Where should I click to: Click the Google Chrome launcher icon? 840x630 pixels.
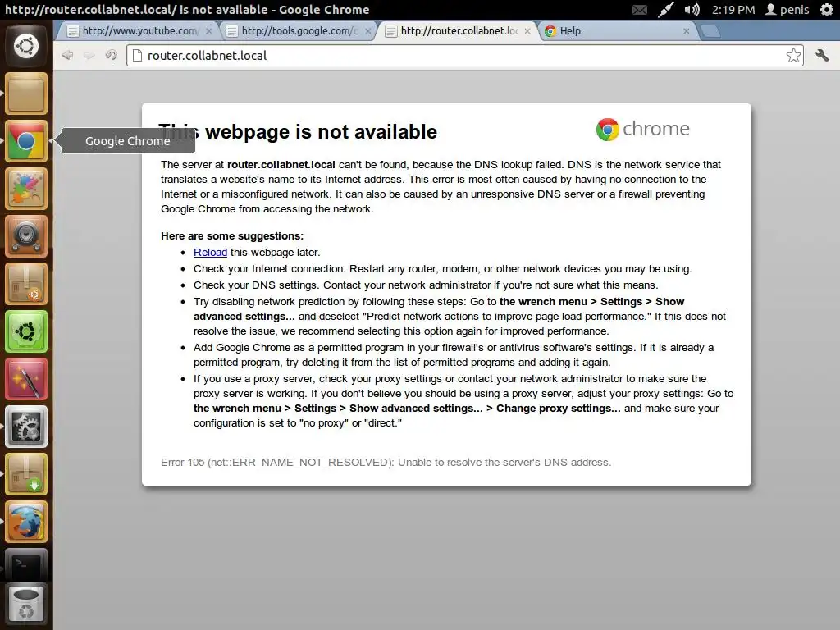[x=26, y=141]
